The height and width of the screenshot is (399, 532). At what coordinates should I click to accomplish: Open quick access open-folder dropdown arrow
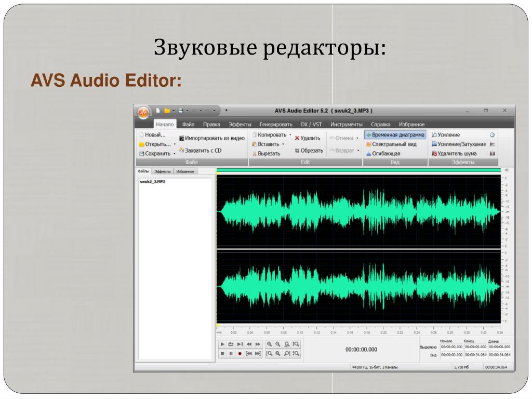tap(174, 111)
